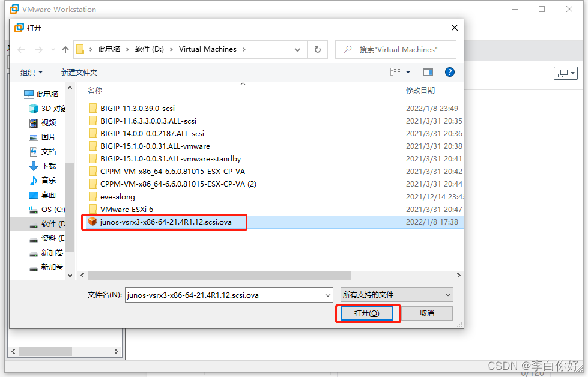
Task: Refresh the Virtual Machines folder listing
Action: pyautogui.click(x=318, y=49)
